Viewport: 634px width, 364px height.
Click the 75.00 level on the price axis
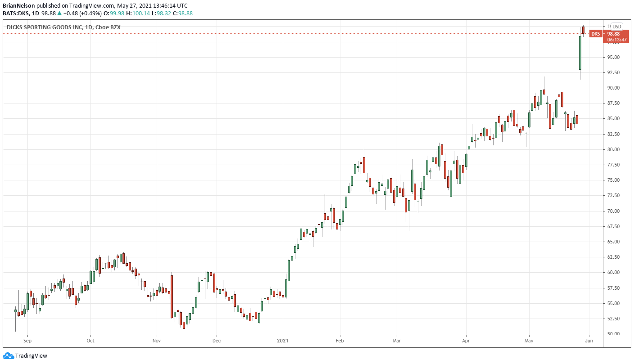tap(614, 180)
